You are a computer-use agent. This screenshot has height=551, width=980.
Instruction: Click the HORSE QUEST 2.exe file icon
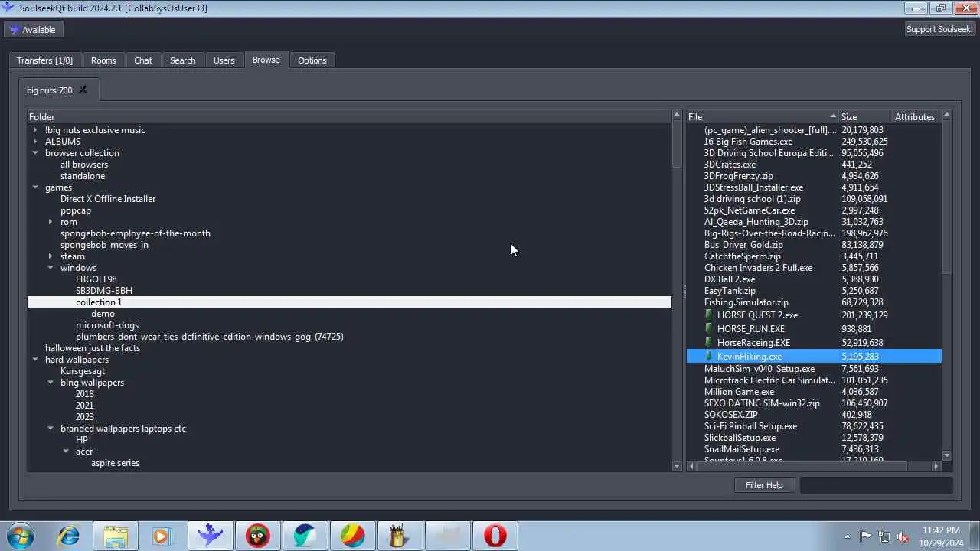tap(709, 315)
